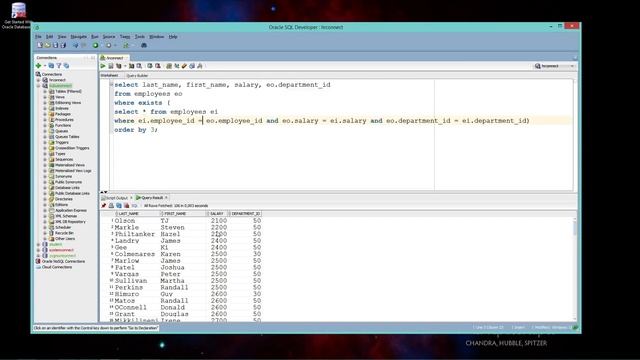Select the Cloud Connections item
The height and width of the screenshot is (360, 640).
[57, 267]
